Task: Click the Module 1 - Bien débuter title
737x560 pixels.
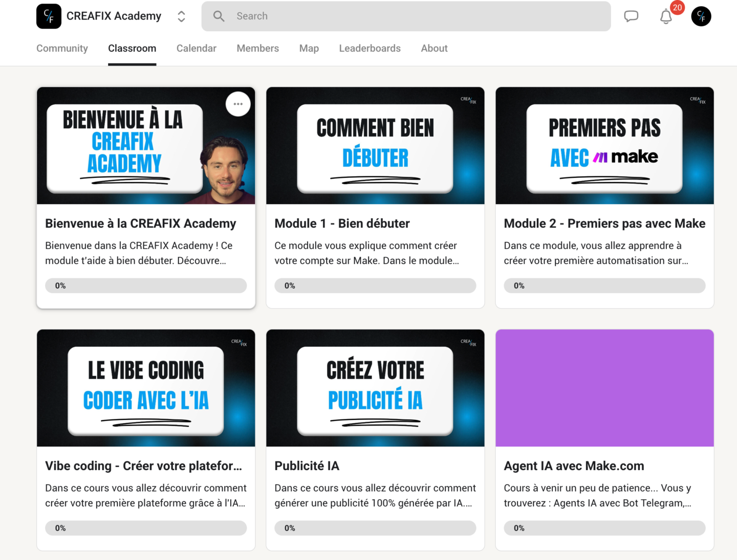Action: (342, 223)
